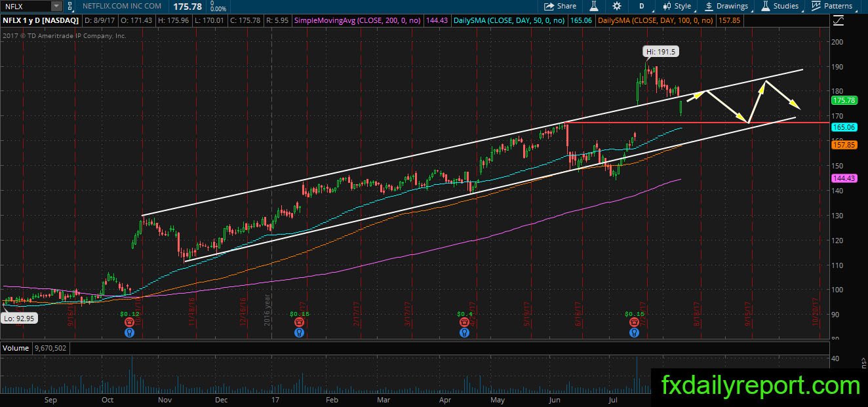Open the Studies menu

(x=779, y=6)
